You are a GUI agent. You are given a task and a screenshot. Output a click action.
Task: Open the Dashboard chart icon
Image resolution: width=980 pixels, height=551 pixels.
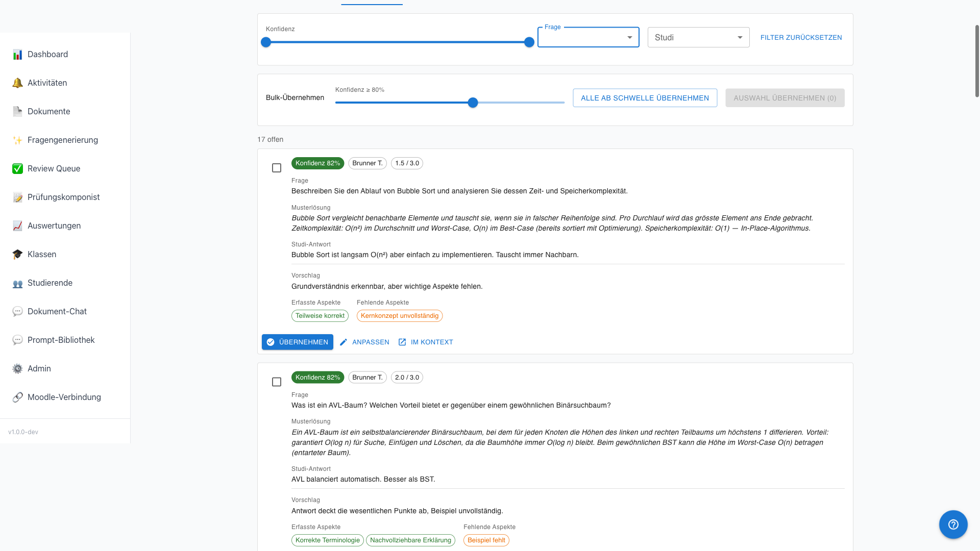(x=17, y=55)
